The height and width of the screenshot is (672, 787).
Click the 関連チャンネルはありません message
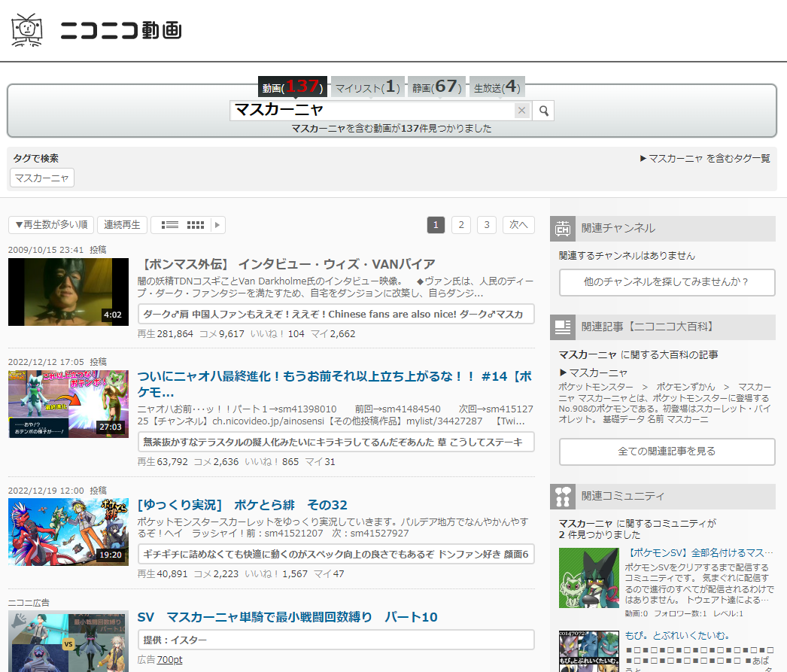(627, 255)
